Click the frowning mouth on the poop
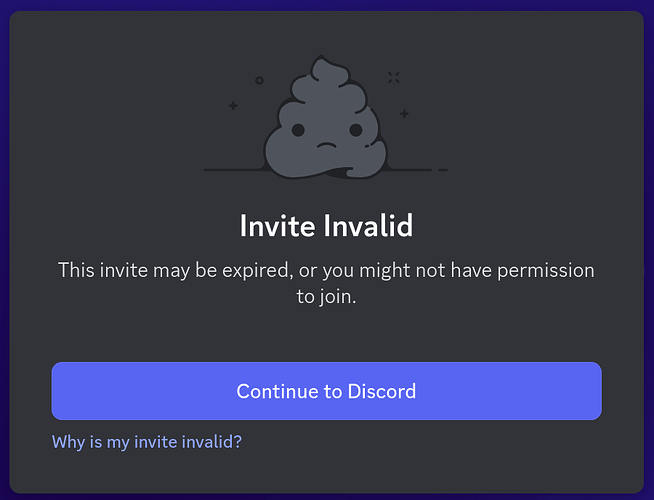 tap(327, 146)
